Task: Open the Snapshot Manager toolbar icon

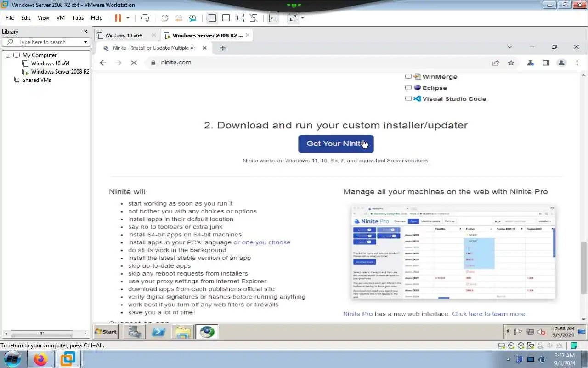Action: pyautogui.click(x=192, y=18)
